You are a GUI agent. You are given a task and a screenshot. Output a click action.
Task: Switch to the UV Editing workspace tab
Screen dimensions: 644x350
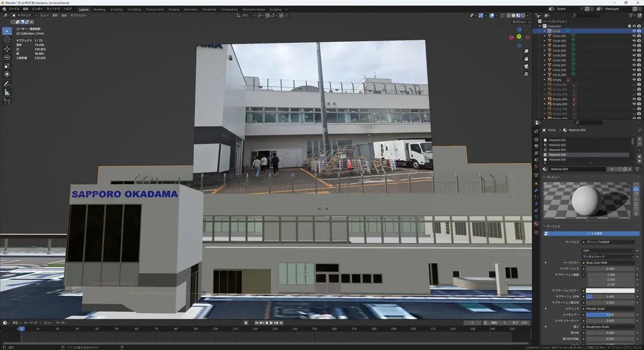click(134, 9)
